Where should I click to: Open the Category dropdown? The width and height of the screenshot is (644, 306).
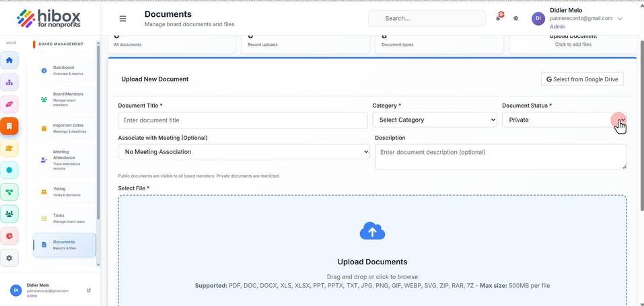tap(435, 120)
